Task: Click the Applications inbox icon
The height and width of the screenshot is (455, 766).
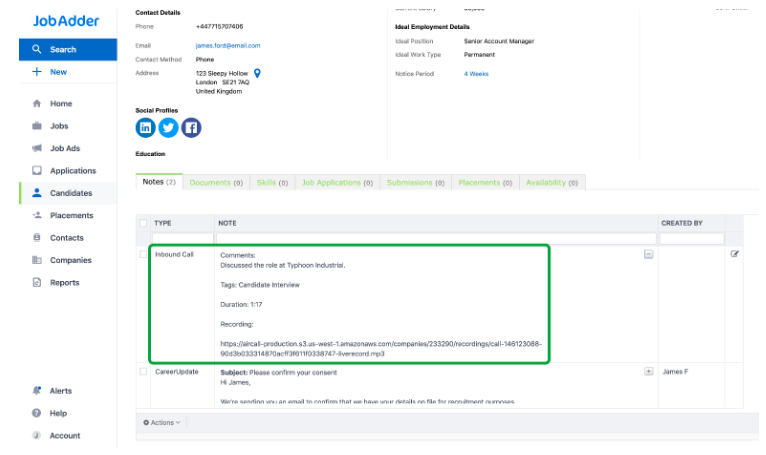Action: tap(37, 171)
